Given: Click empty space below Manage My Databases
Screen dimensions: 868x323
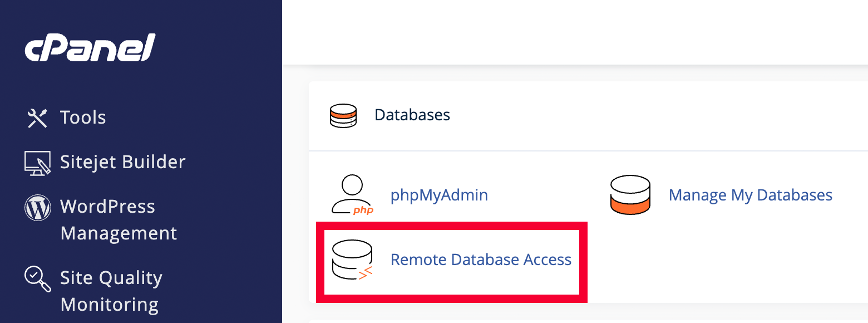Looking at the screenshot, I should pos(723,262).
